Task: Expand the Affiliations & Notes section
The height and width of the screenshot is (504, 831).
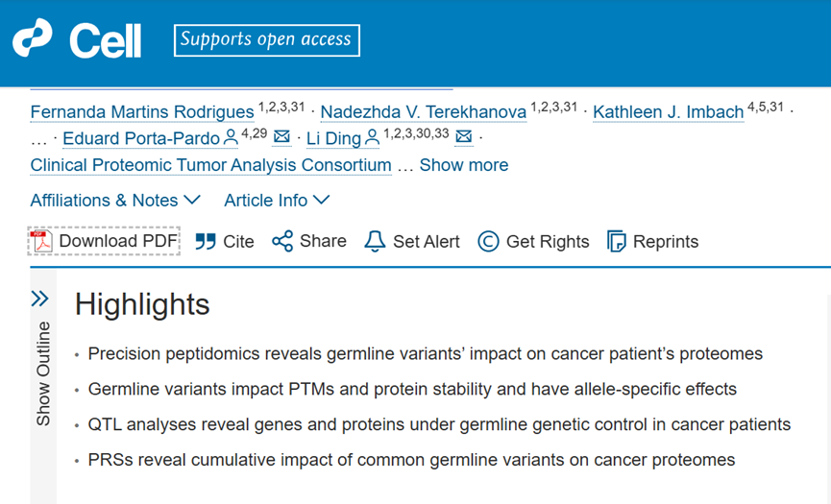Action: (115, 200)
